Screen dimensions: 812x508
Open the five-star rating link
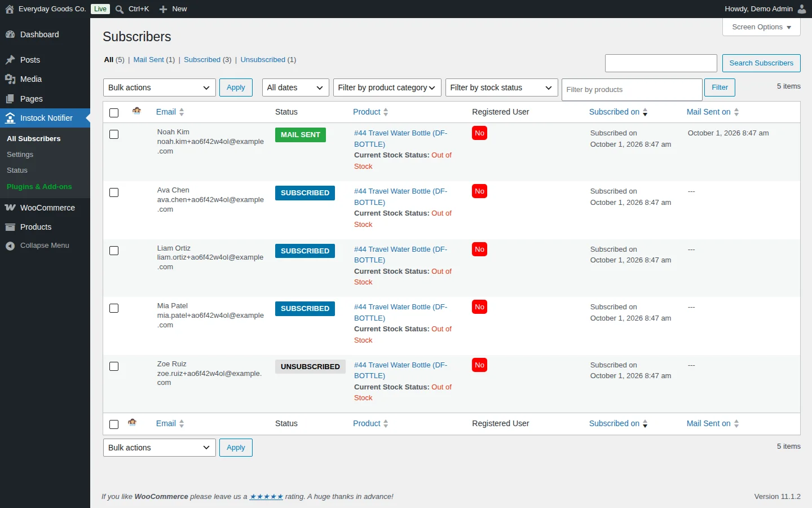pos(266,497)
